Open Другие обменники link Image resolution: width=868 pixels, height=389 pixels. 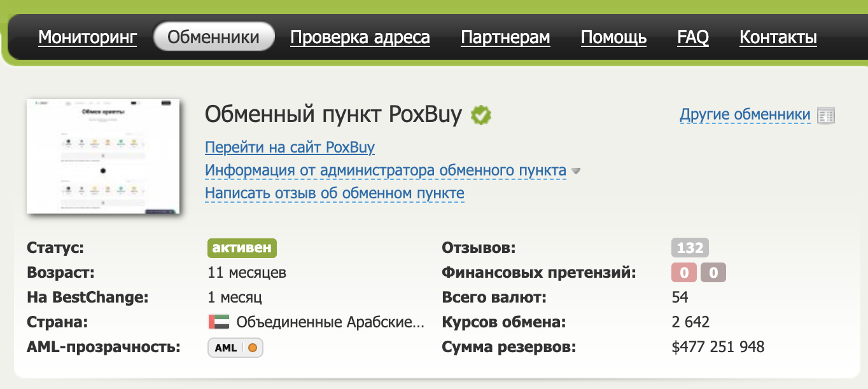745,115
